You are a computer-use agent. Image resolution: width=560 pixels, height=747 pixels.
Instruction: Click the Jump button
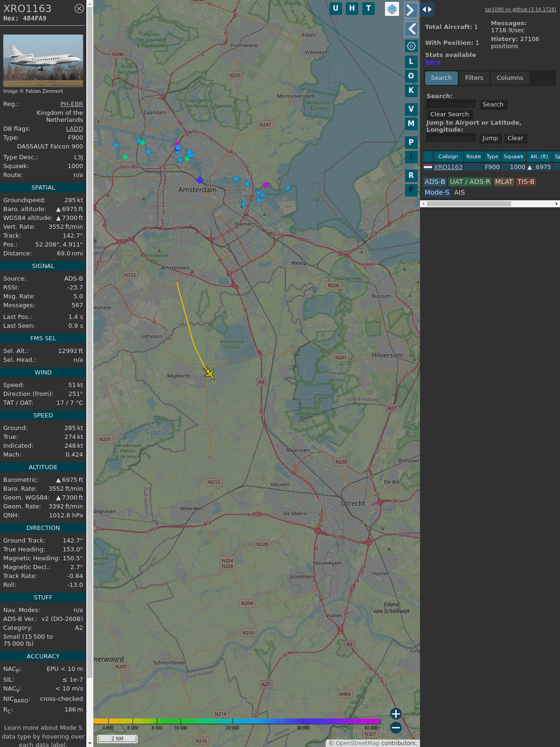click(x=490, y=138)
